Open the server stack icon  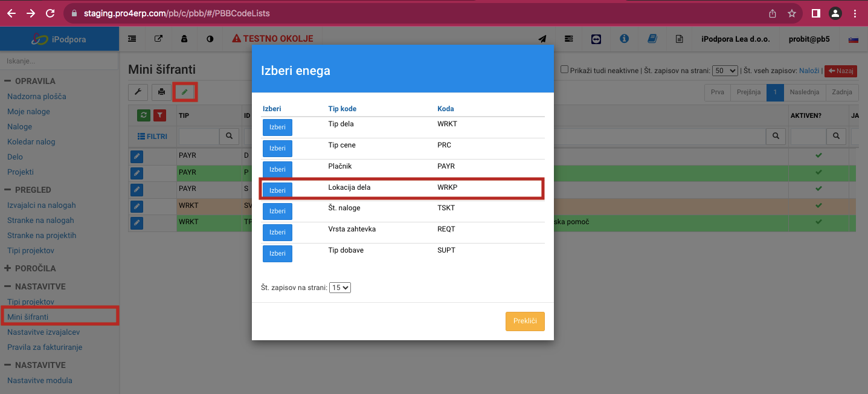[x=568, y=39]
